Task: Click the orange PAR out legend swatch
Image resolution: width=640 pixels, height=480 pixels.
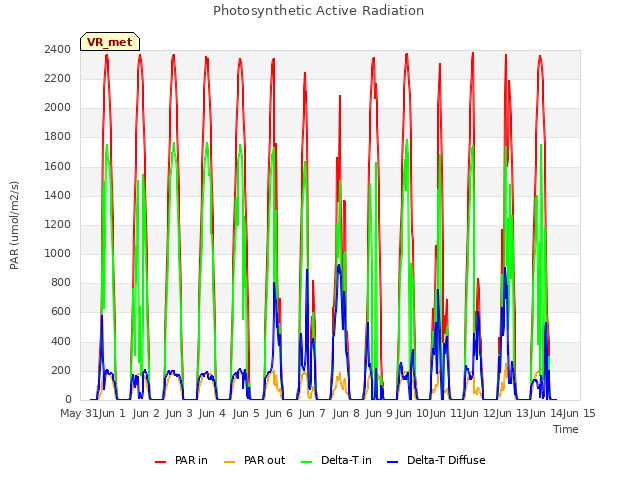Action: [x=230, y=462]
